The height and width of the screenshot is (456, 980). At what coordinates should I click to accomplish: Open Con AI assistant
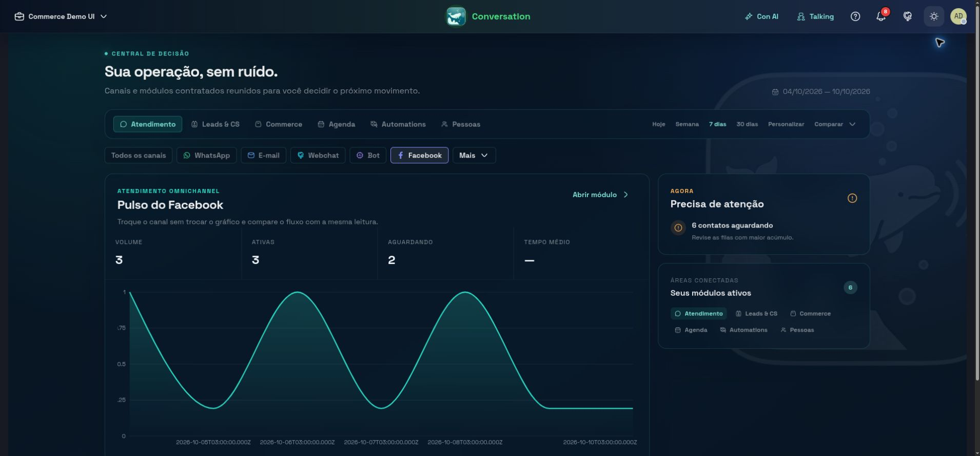click(x=761, y=16)
